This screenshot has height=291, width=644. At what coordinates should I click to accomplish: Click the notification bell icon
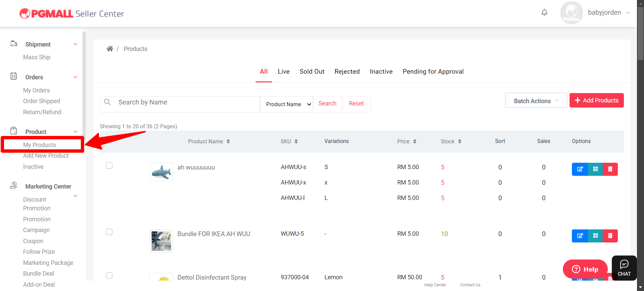544,12
